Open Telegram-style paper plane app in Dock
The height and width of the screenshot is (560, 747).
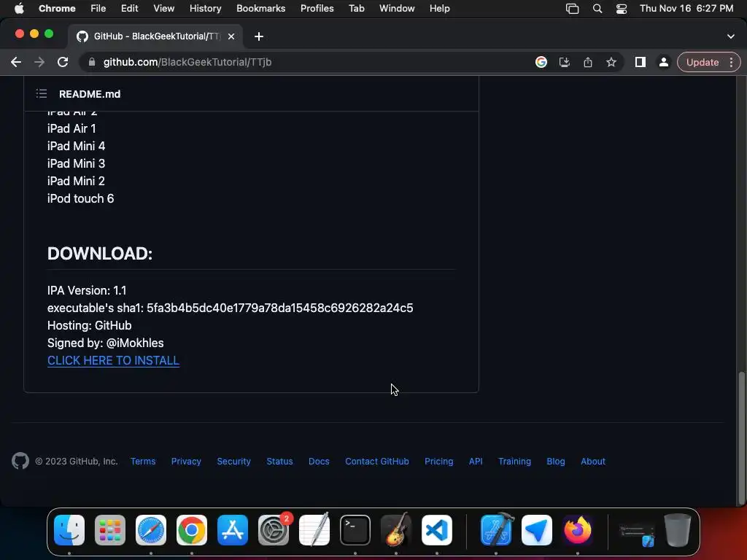(x=537, y=530)
